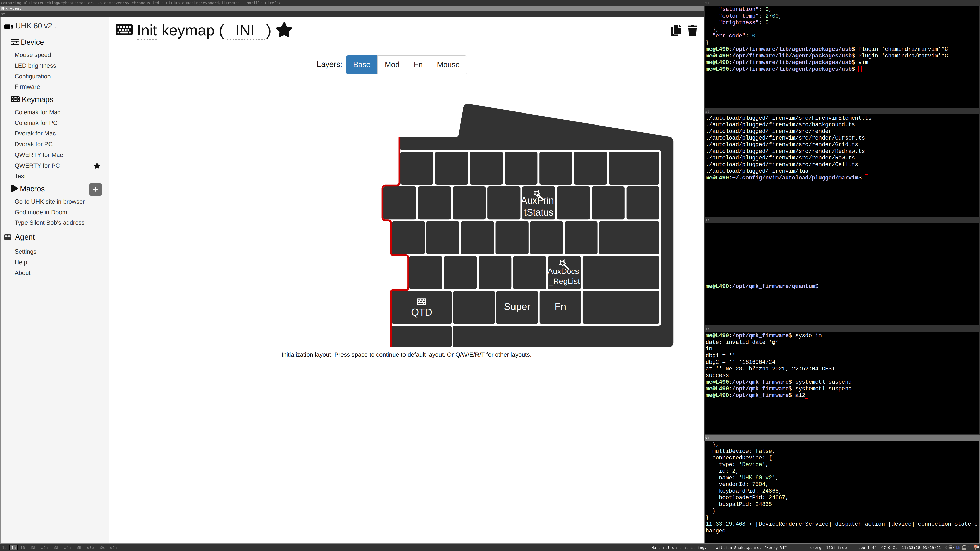Toggle the star beside the Init keymap title

[x=284, y=30]
